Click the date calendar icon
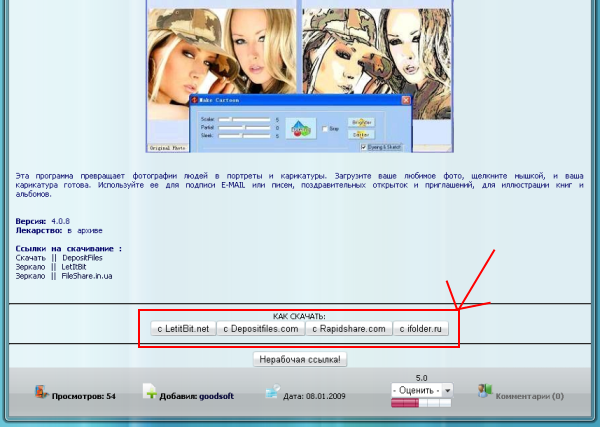 (x=272, y=394)
